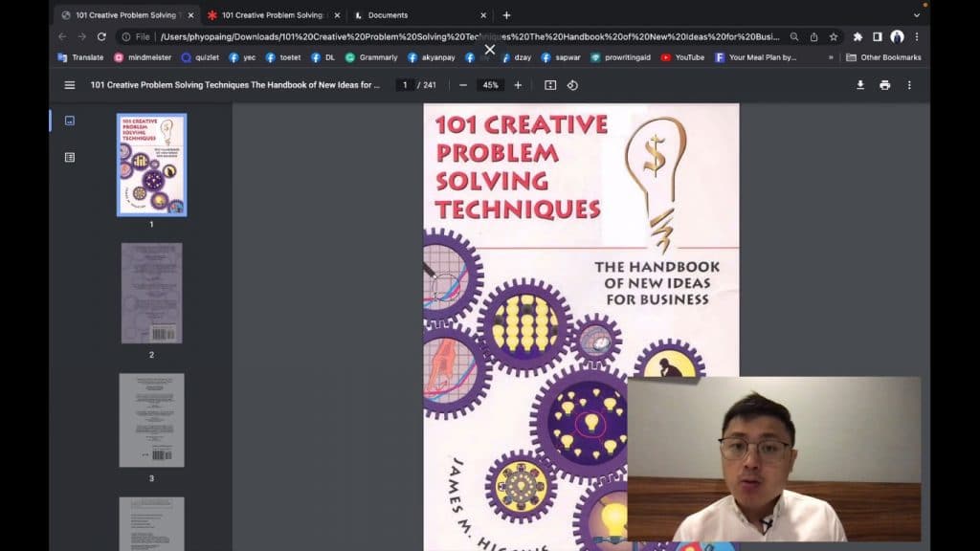Click the PDF document title text
This screenshot has width=980, height=551.
[235, 85]
